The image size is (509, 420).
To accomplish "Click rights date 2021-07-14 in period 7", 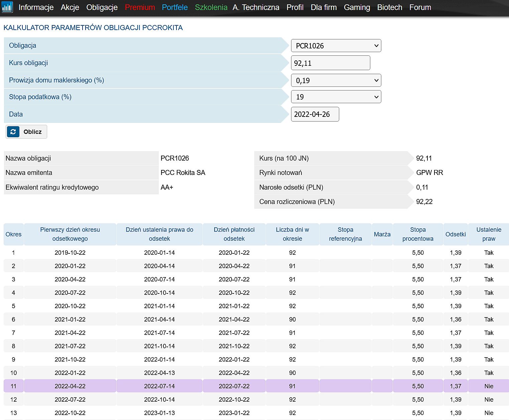I will click(159, 333).
